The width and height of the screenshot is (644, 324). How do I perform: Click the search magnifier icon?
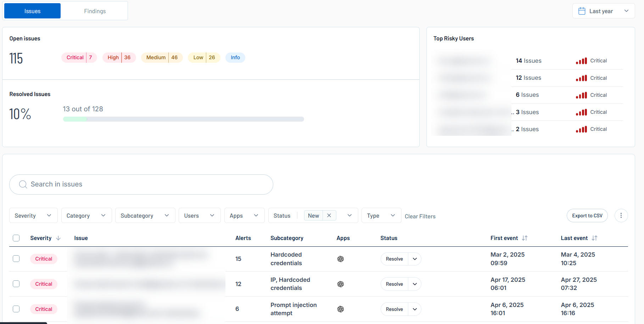click(x=23, y=184)
